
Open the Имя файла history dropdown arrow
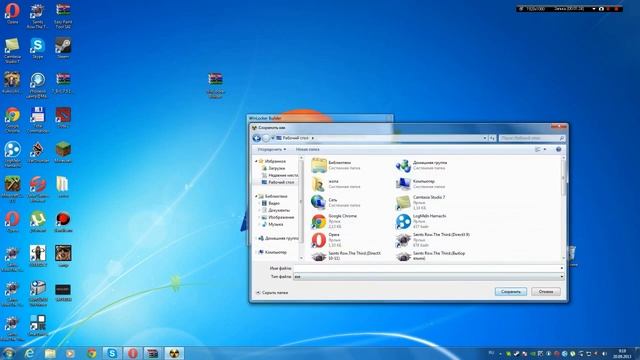click(x=562, y=268)
